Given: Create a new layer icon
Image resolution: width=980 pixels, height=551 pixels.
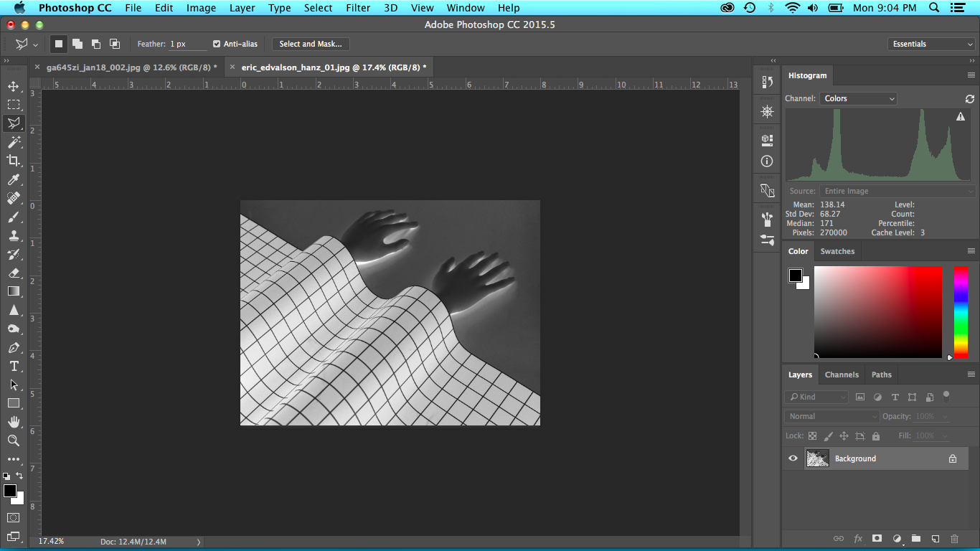Looking at the screenshot, I should [936, 538].
